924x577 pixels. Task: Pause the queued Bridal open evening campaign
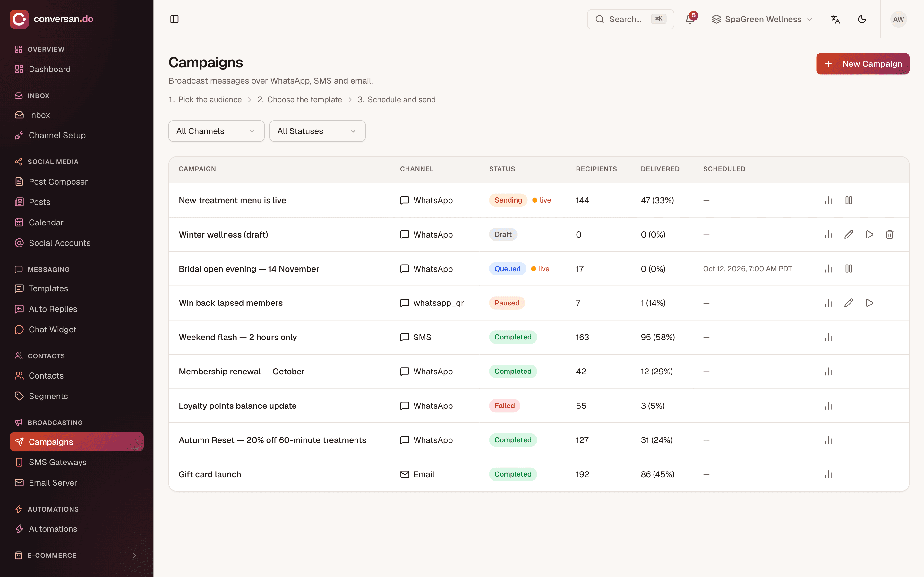(848, 269)
